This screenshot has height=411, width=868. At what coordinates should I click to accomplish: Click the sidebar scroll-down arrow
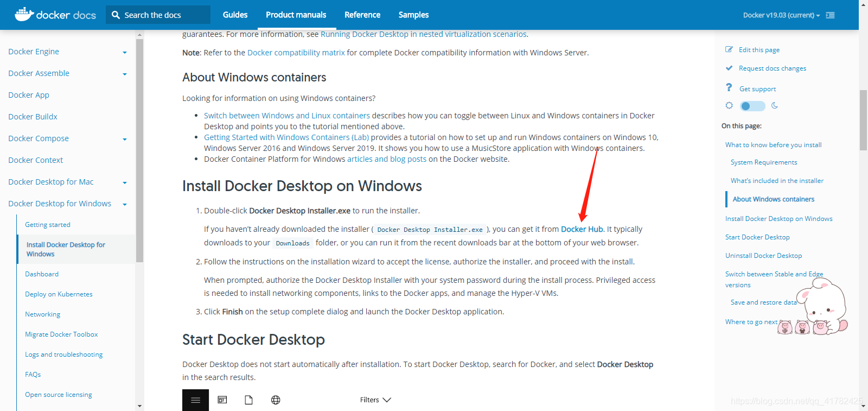pyautogui.click(x=139, y=406)
